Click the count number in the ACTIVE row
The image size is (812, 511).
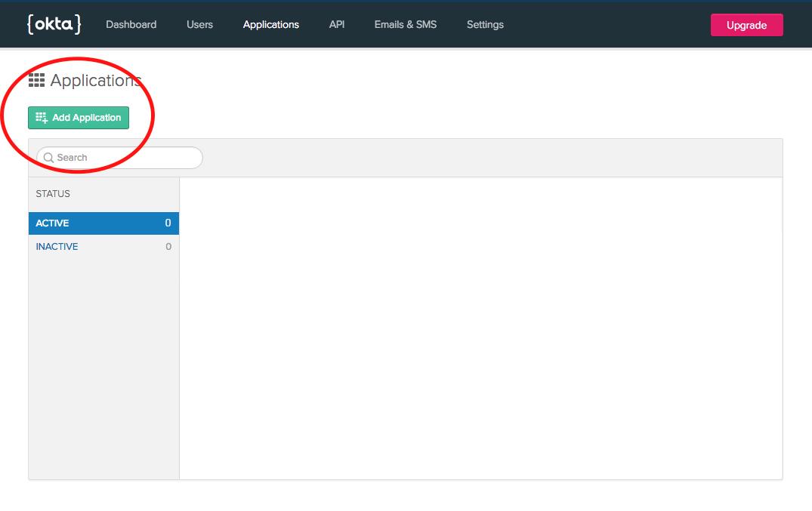click(x=168, y=223)
